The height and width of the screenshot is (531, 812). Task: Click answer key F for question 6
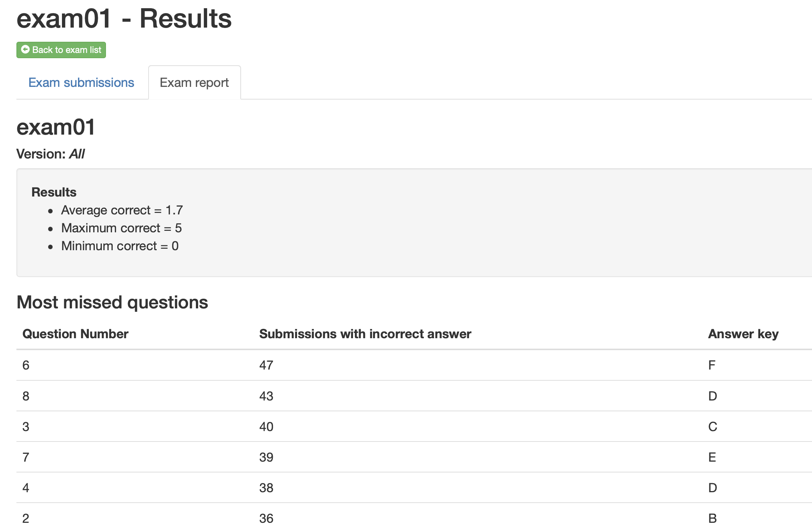(x=712, y=365)
